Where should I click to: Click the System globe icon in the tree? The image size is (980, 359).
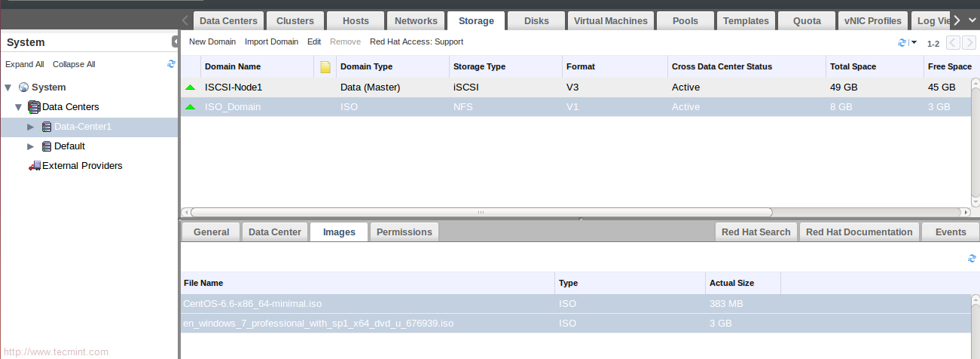23,87
